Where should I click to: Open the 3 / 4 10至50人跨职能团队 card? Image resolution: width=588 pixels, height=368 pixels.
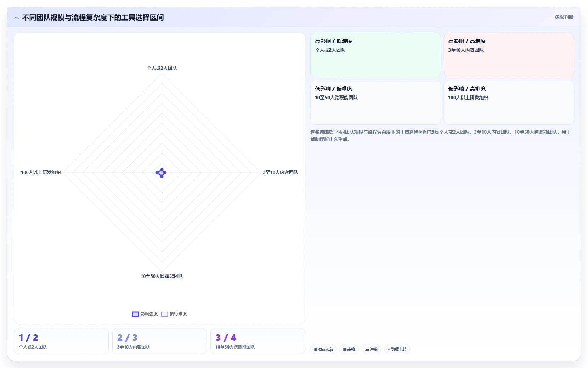click(x=258, y=341)
